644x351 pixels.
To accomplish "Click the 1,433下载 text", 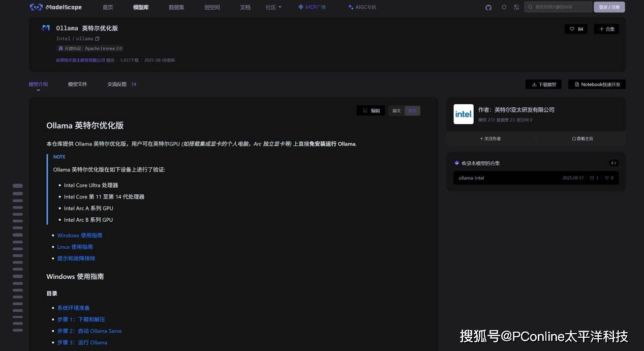I will 129,60.
